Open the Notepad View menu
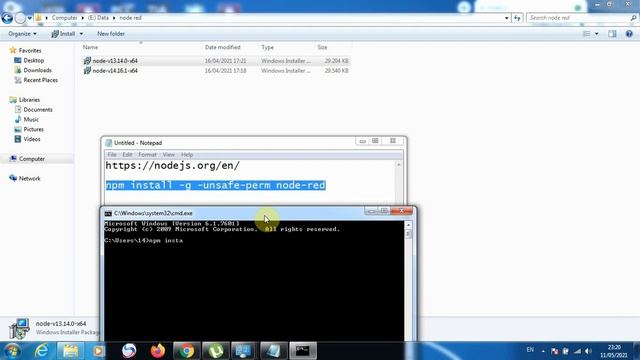This screenshot has height=360, width=640. pyautogui.click(x=169, y=155)
